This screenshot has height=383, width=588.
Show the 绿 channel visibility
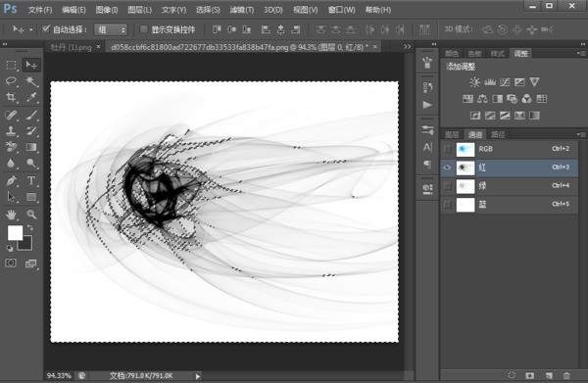(x=448, y=186)
